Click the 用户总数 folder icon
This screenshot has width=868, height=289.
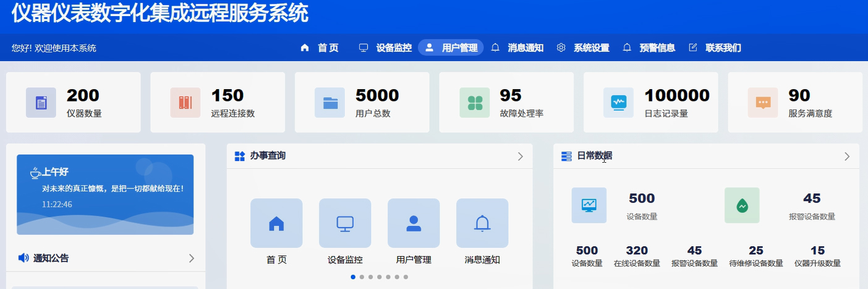330,103
